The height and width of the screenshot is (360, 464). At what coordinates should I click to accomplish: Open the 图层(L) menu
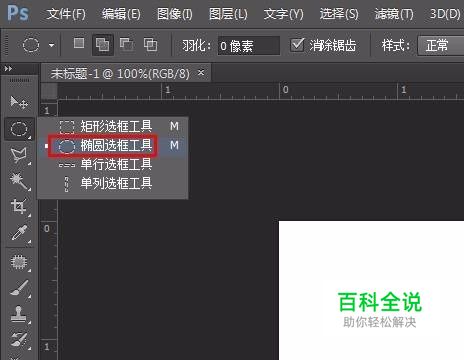(228, 14)
